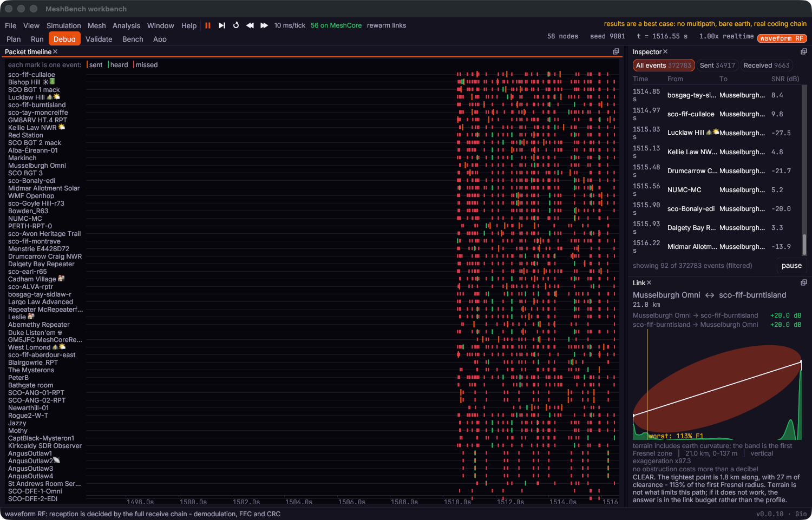Open the Help menu
Image resolution: width=812 pixels, height=520 pixels.
pos(189,25)
